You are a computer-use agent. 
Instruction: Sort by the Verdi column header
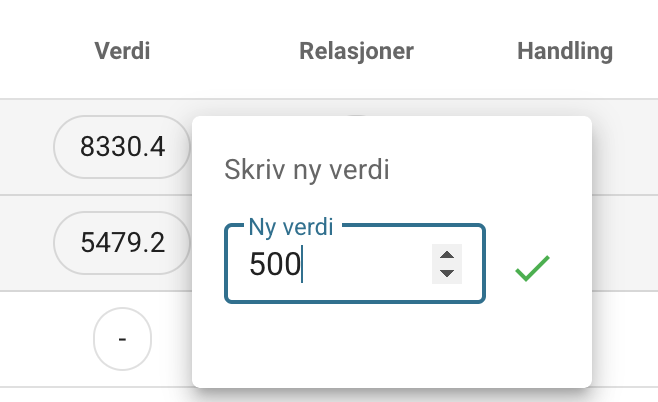click(x=122, y=51)
